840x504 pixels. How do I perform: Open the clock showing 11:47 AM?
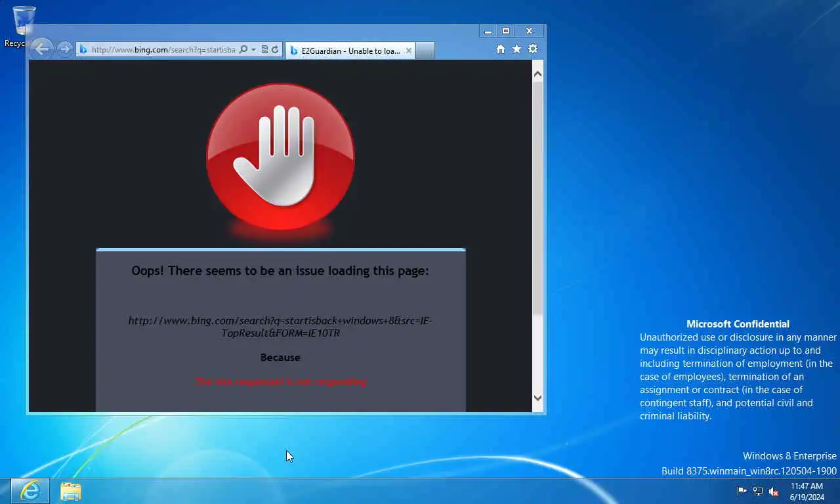pos(807,492)
